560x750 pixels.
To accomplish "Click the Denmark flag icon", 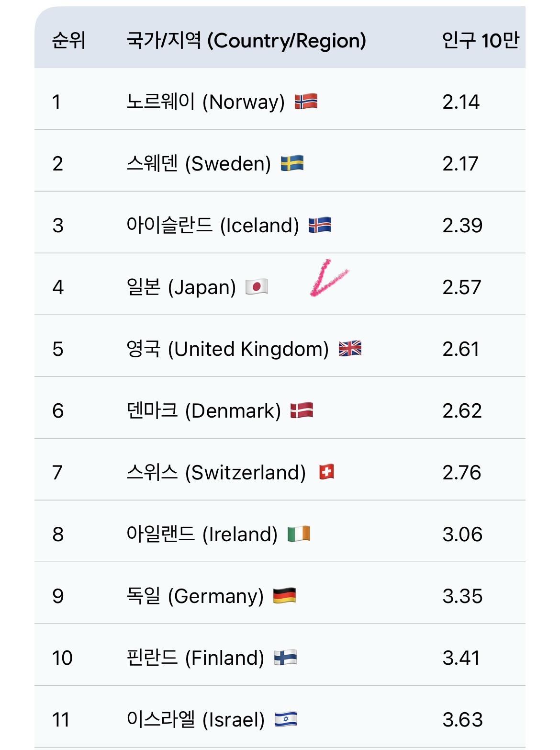I will click(x=302, y=410).
